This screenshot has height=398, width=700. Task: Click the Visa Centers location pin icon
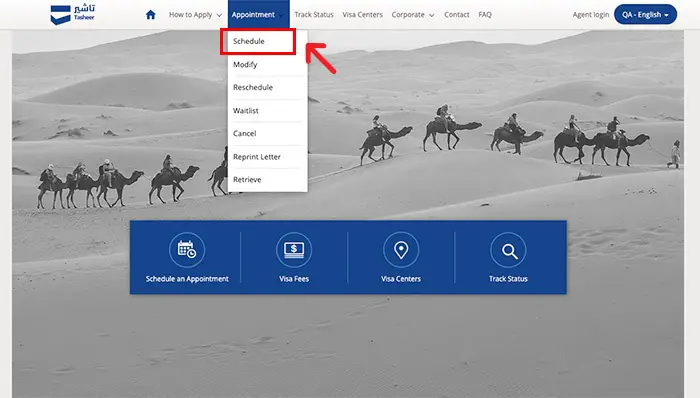401,250
